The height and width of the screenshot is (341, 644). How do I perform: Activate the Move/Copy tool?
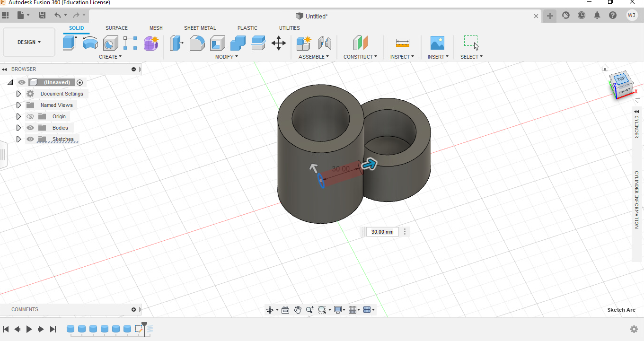(279, 43)
